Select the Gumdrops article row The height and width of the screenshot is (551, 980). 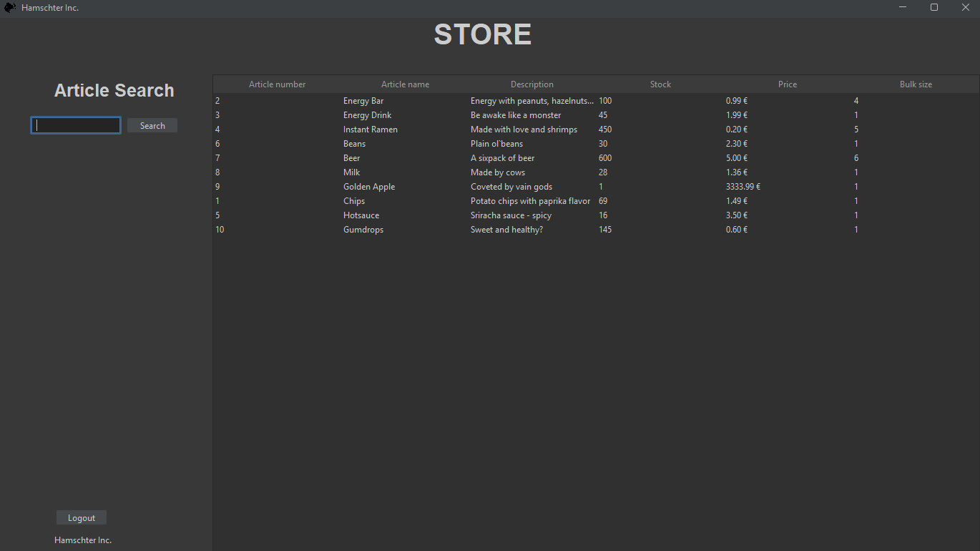click(363, 230)
